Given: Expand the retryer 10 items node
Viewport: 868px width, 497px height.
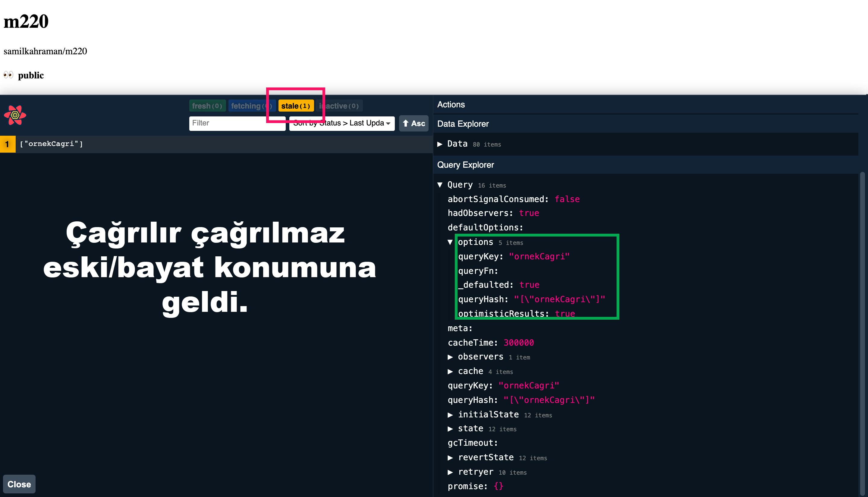Looking at the screenshot, I should pos(487,472).
